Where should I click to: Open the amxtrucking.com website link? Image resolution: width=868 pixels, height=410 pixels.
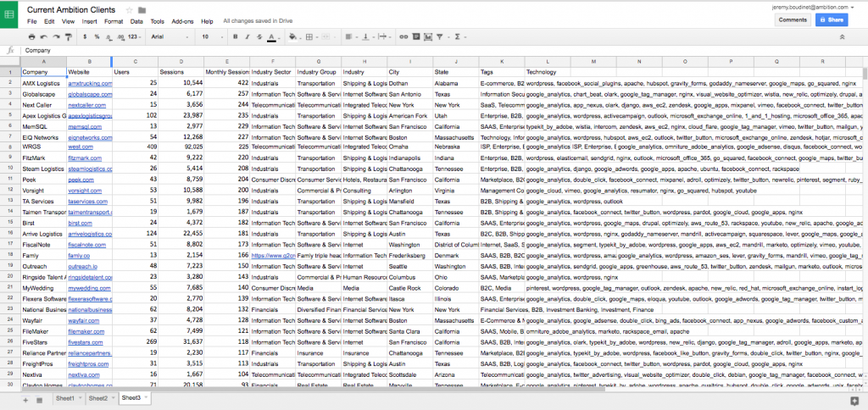pyautogui.click(x=90, y=84)
